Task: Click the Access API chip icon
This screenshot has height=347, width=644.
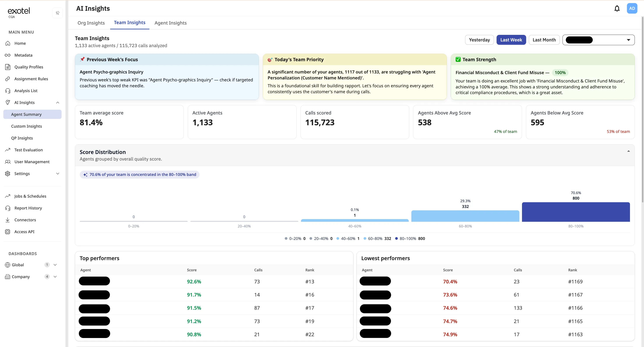Action: pos(8,232)
